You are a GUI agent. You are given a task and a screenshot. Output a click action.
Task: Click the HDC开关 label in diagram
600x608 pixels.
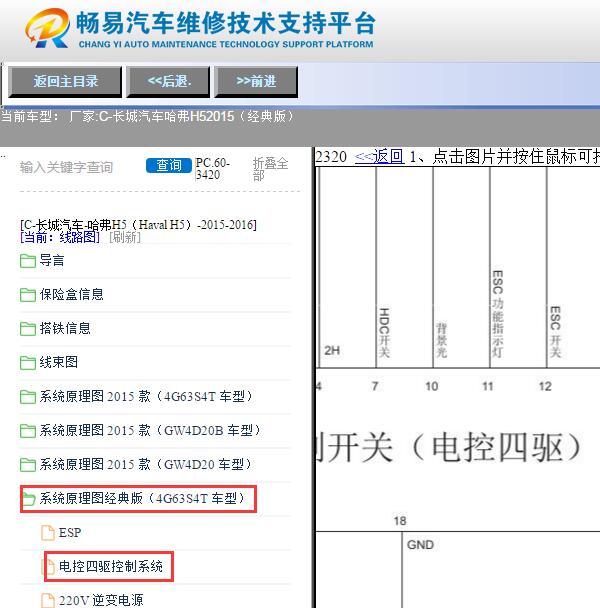pyautogui.click(x=384, y=333)
